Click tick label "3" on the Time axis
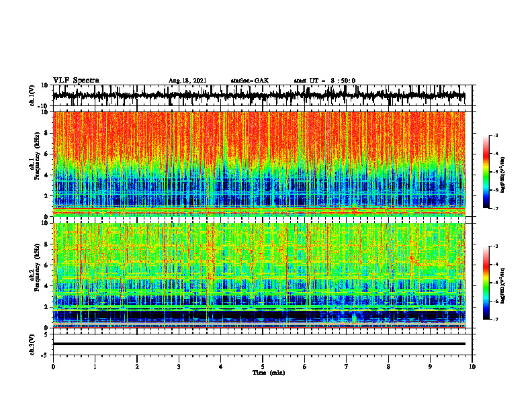The height and width of the screenshot is (411, 532). pyautogui.click(x=179, y=367)
